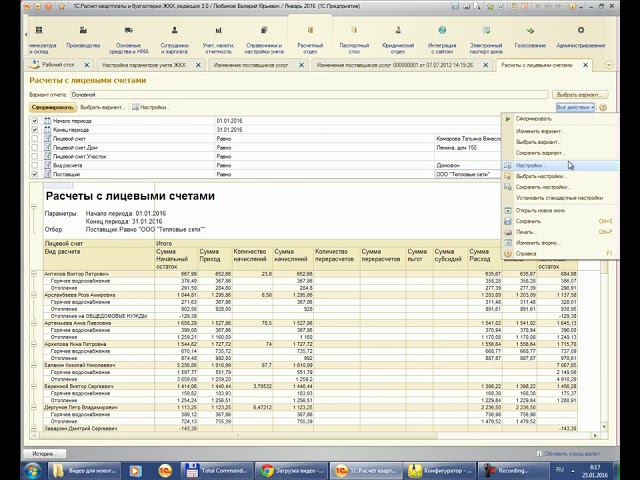Viewport: 640px width, 480px height.
Task: Collapse the Дергунов Петр Владимирович group
Action: [x=34, y=407]
